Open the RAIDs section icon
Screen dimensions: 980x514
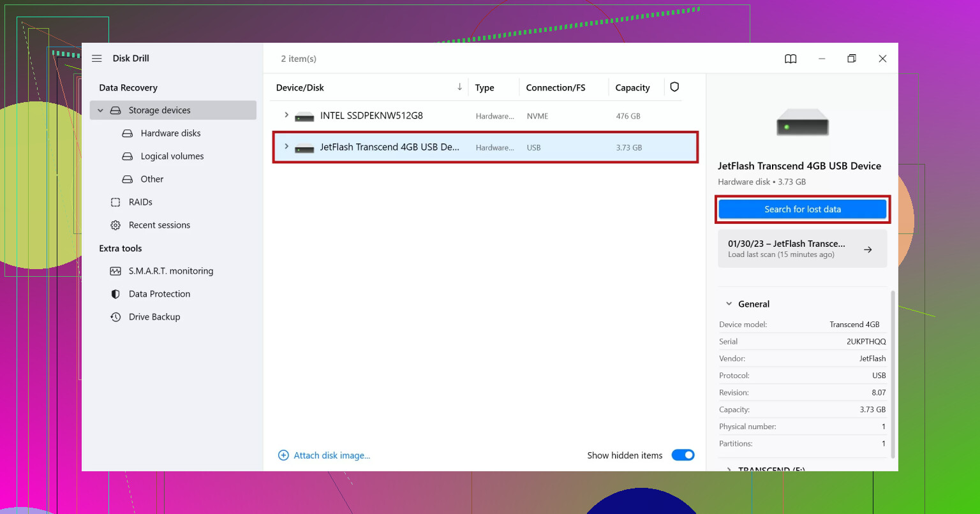pos(116,202)
